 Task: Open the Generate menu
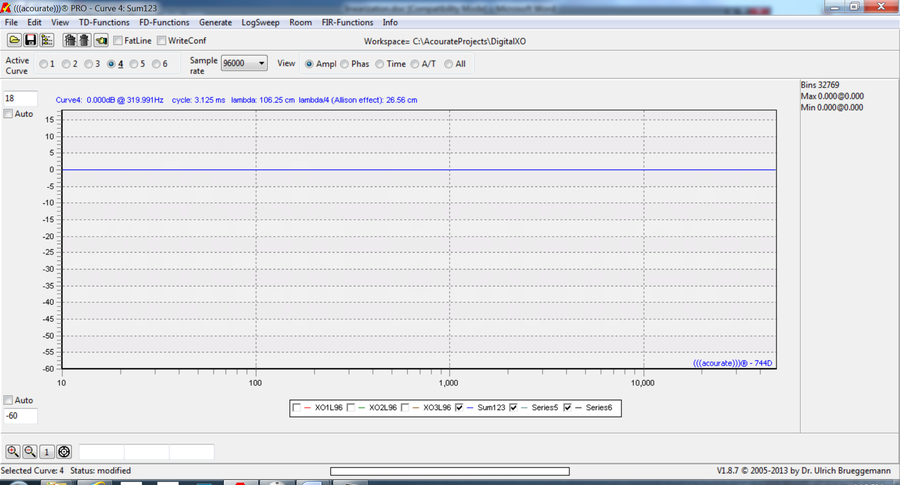click(216, 22)
